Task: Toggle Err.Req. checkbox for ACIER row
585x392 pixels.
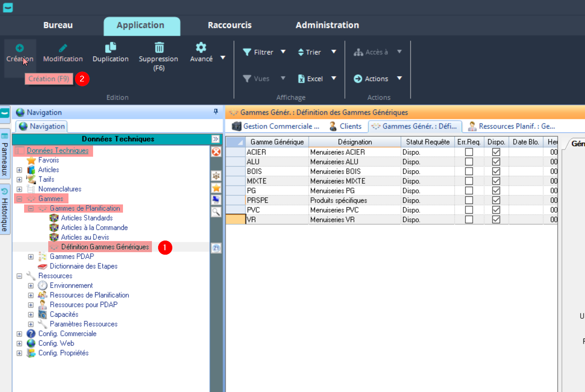Action: tap(469, 152)
